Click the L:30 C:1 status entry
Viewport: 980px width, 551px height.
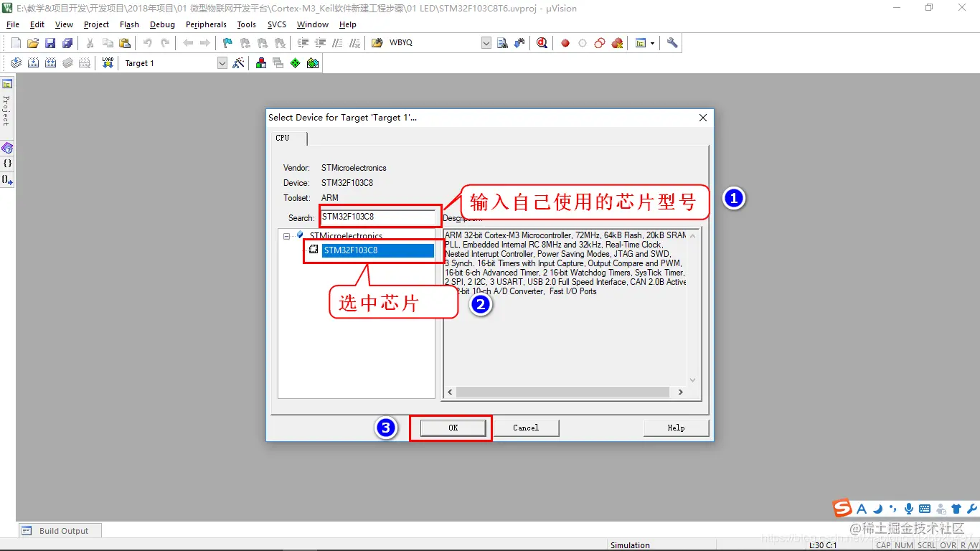point(823,545)
